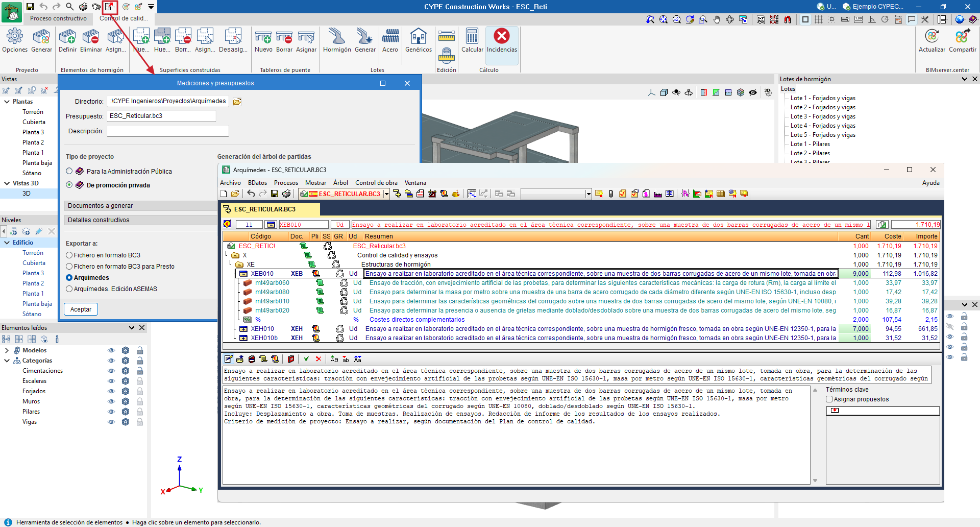The width and height of the screenshot is (980, 527).
Task: Click the 'Documentos a generar' button
Action: click(x=141, y=206)
